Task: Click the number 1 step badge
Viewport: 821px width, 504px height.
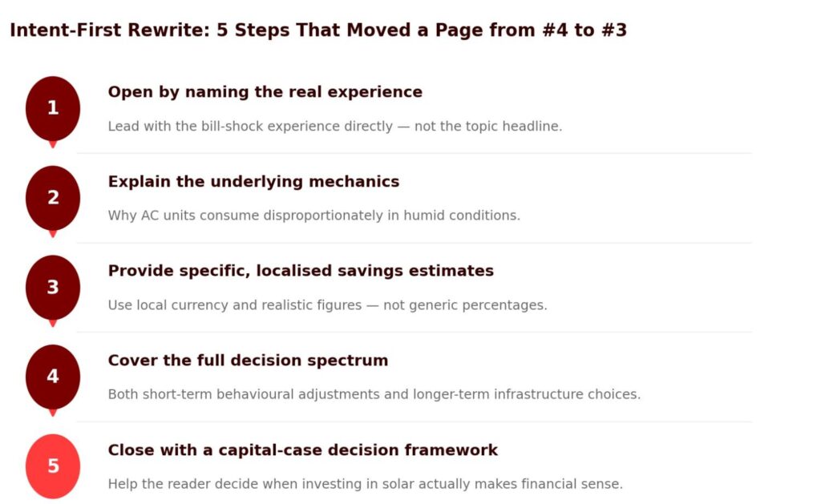Action: pyautogui.click(x=53, y=108)
